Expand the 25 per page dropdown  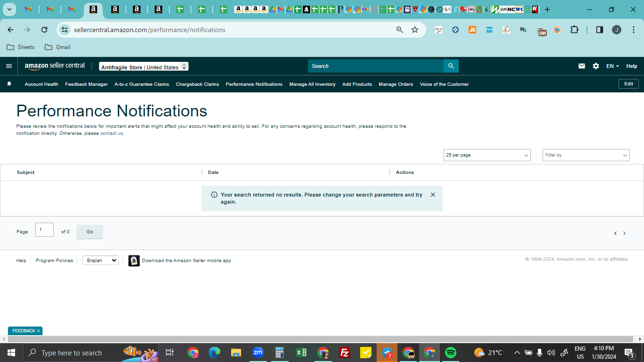tap(487, 155)
